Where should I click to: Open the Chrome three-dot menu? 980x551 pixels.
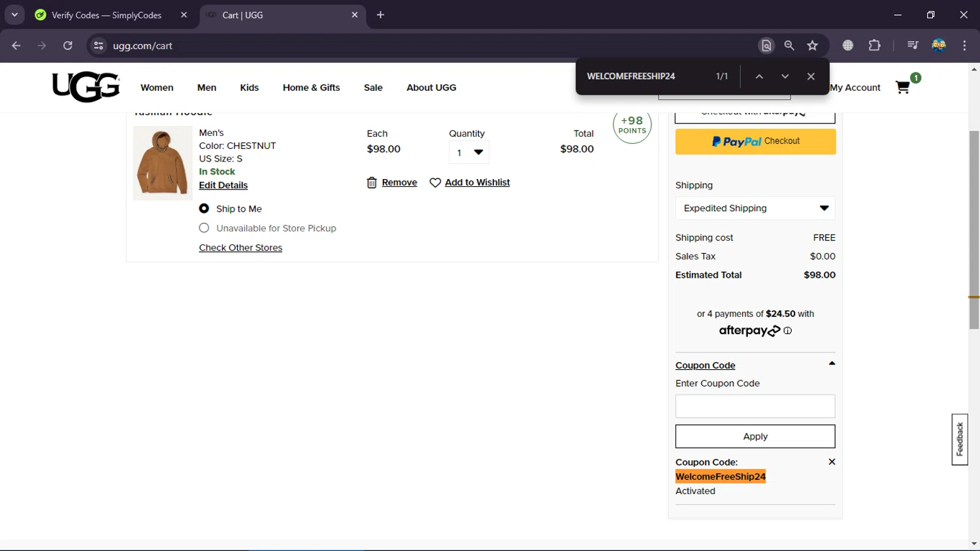[964, 46]
